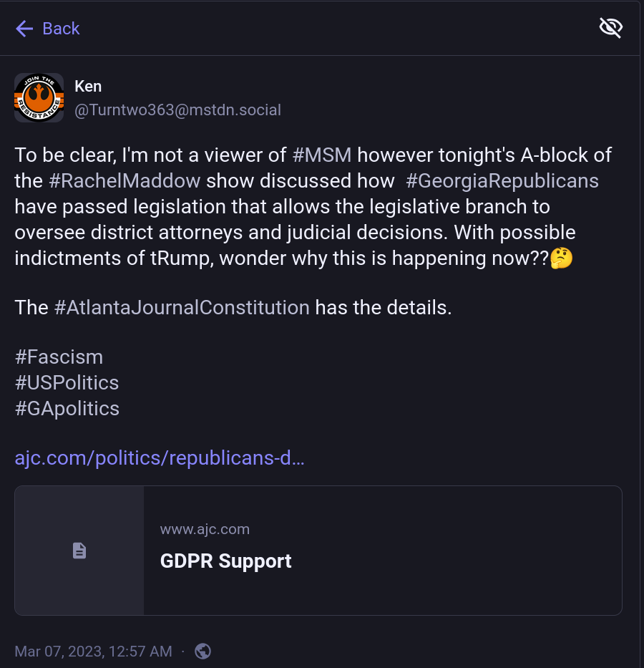
Task: Open the GDPR Support preview card title
Action: 226,561
